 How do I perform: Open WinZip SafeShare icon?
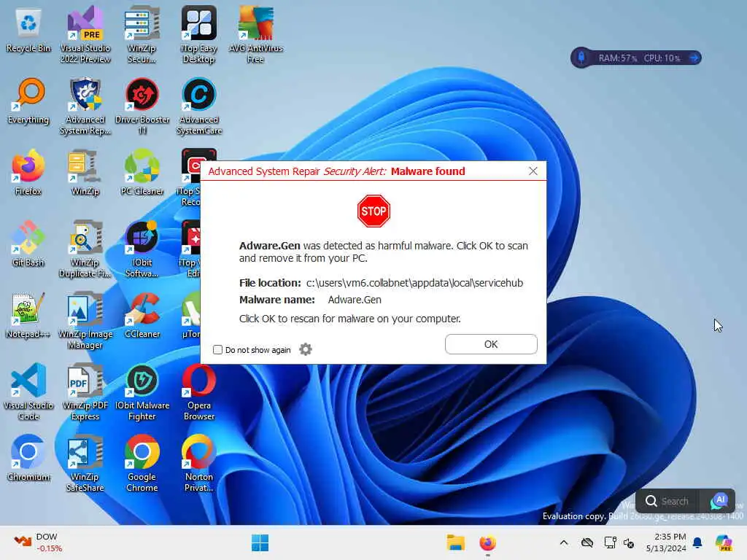[x=85, y=463]
